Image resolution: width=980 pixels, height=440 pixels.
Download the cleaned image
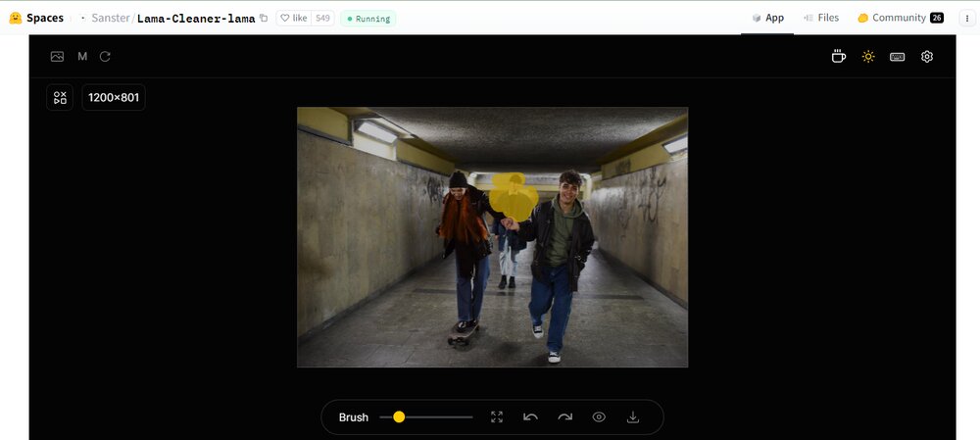(633, 417)
